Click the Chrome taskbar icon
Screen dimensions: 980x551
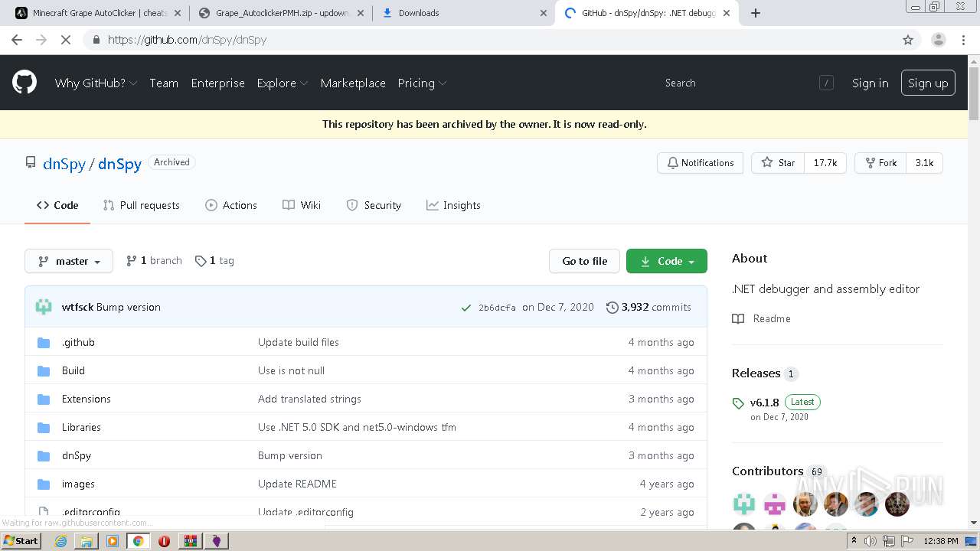coord(138,541)
